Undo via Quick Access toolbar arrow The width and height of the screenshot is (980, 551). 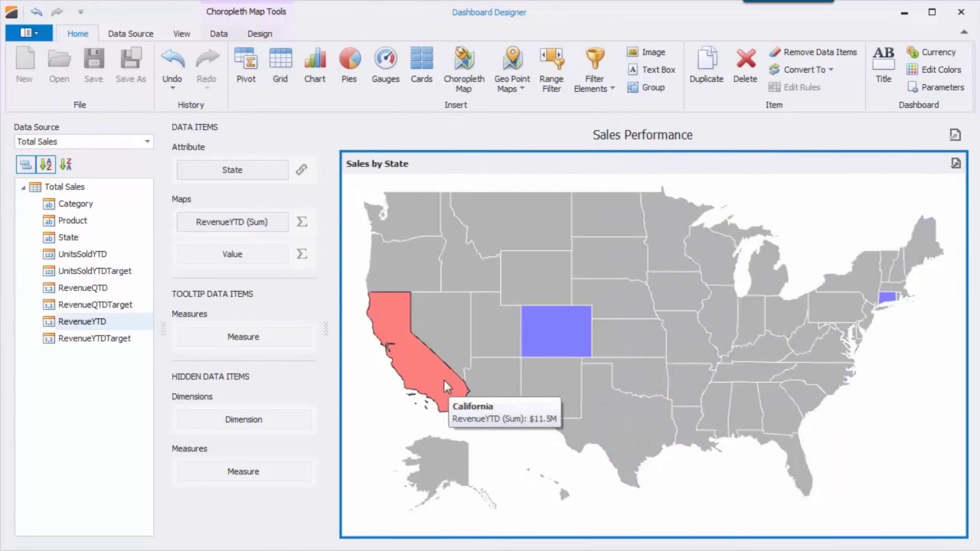pyautogui.click(x=36, y=11)
